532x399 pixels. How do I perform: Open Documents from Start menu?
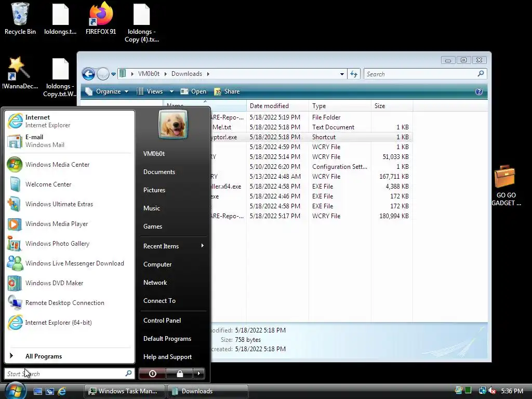[x=174, y=171]
